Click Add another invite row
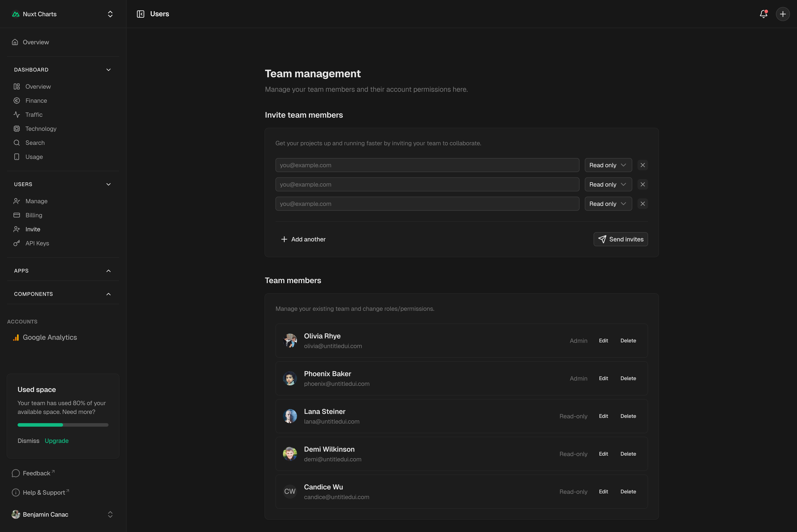Screen dimensions: 797x532 click(x=303, y=239)
